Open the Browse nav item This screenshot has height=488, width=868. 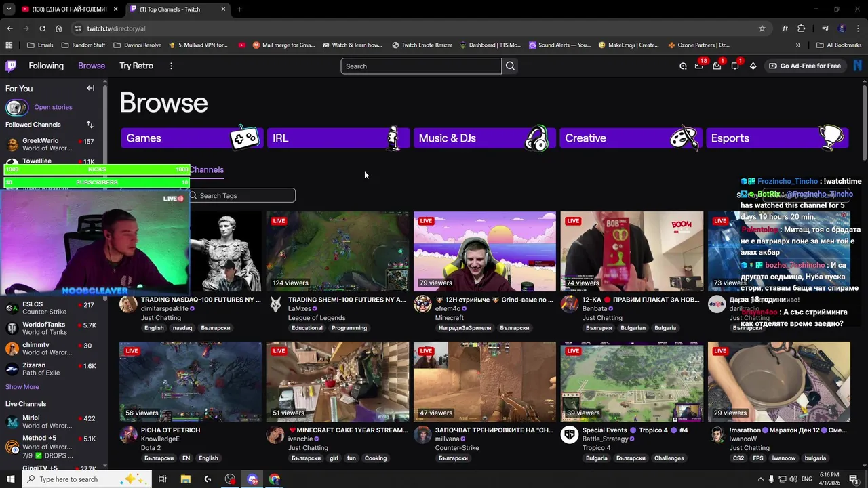tap(92, 66)
